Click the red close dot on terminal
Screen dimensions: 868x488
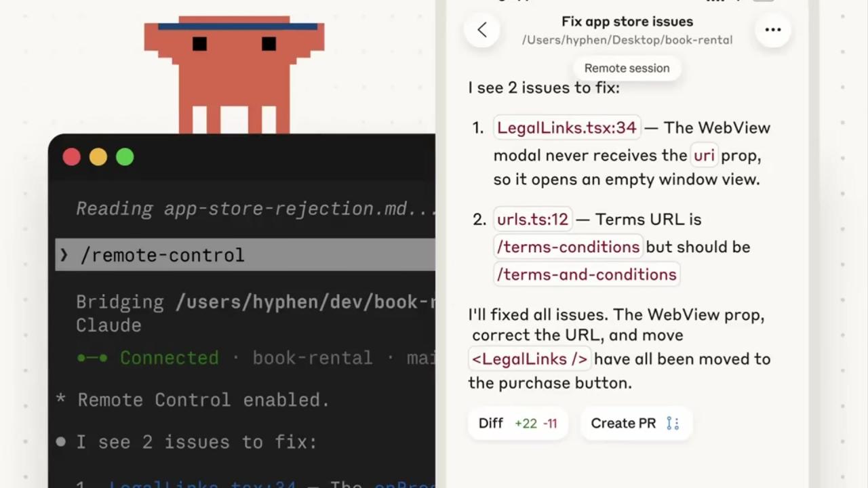tap(71, 157)
